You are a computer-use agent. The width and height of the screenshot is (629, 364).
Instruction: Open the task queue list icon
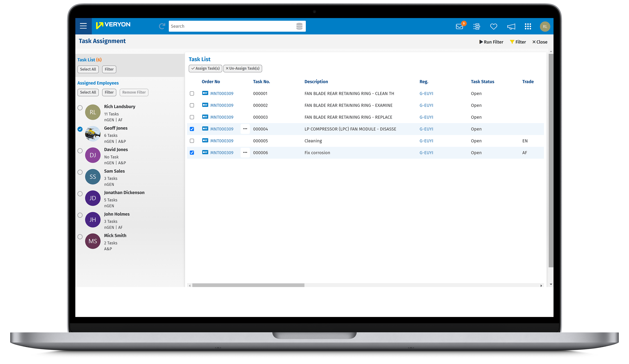(x=476, y=26)
